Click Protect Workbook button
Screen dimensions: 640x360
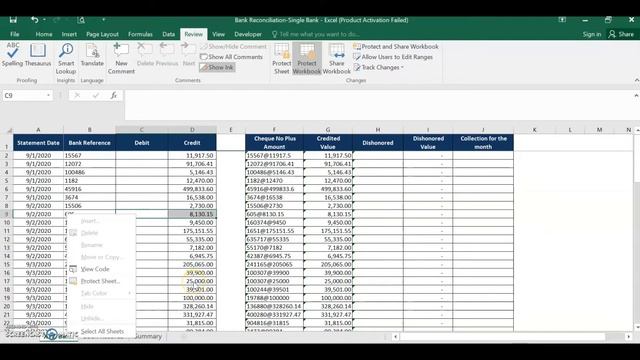pos(307,59)
